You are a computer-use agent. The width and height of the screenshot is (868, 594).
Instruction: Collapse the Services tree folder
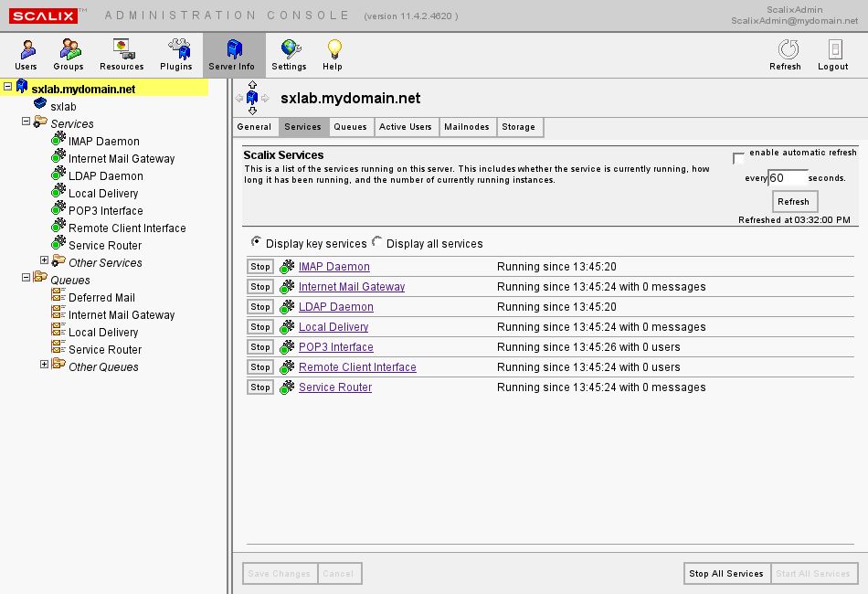(x=26, y=122)
